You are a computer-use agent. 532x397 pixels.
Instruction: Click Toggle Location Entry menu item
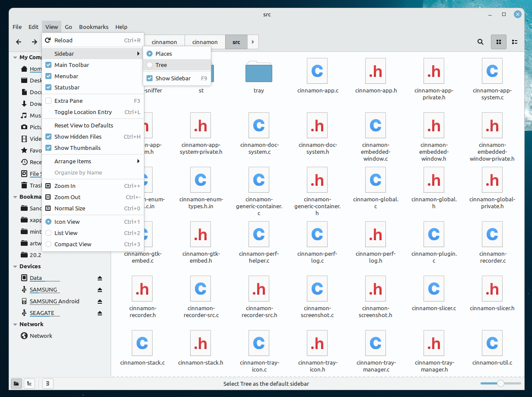[x=93, y=112]
